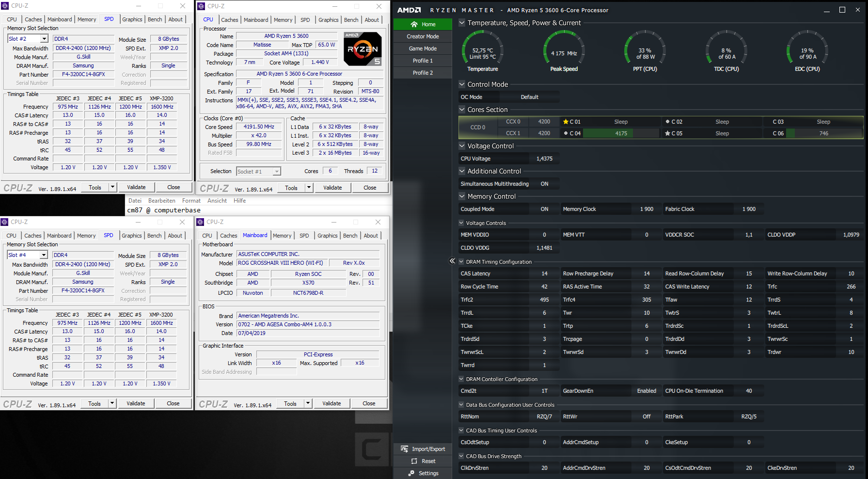Open the Bearbeiten menu in Notepad
The image size is (868, 479).
pos(162,201)
